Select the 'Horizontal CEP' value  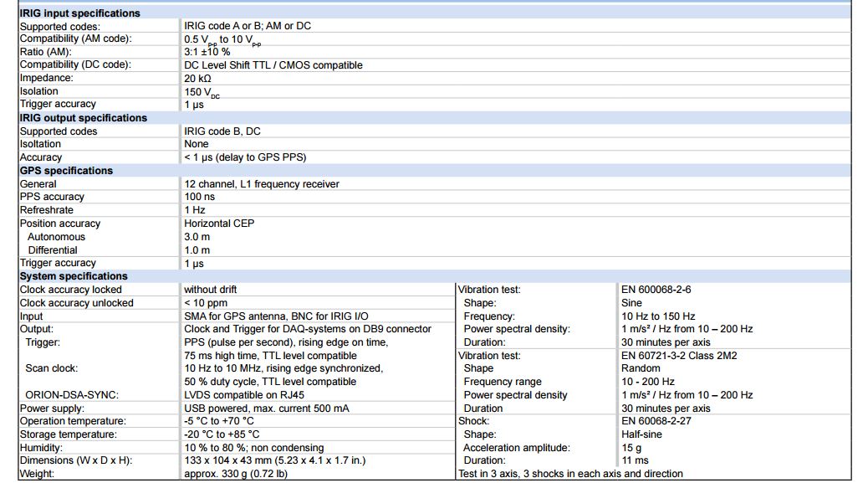[219, 224]
